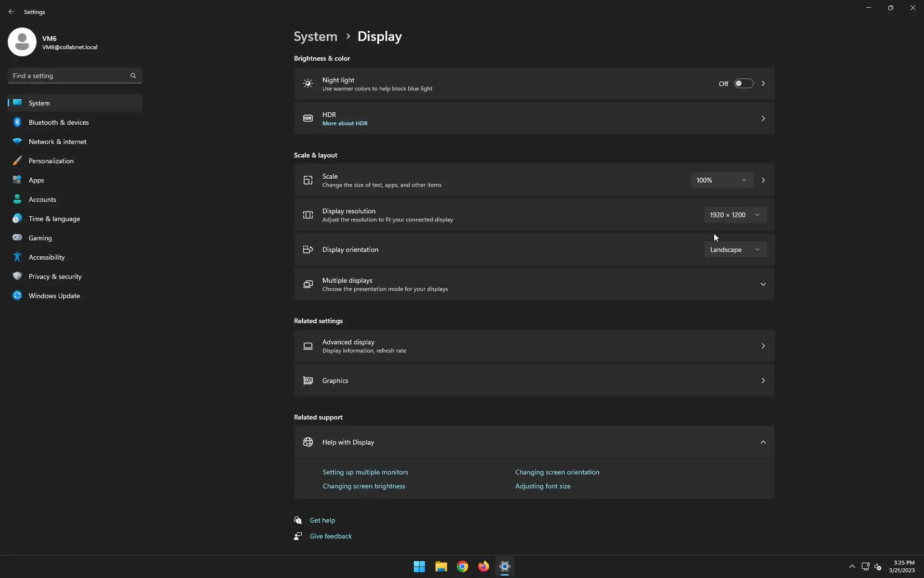The width and height of the screenshot is (924, 578).
Task: Show hidden system tray icons
Action: pos(852,566)
